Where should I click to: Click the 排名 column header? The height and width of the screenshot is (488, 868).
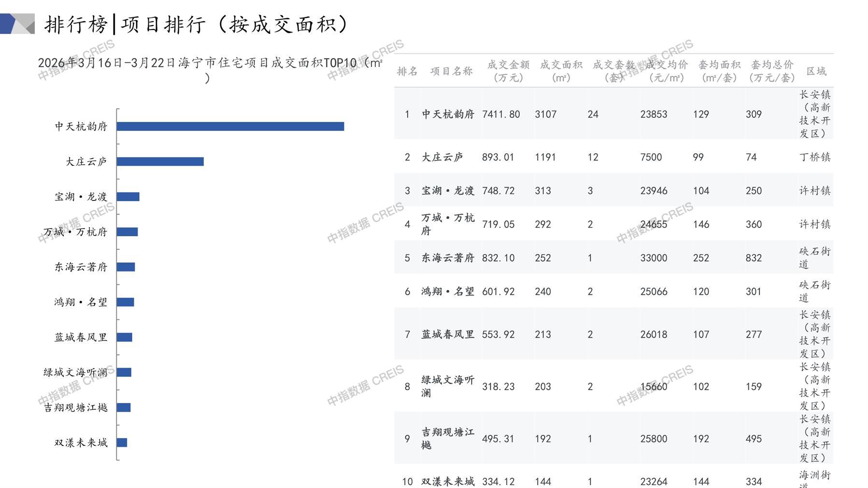click(407, 71)
